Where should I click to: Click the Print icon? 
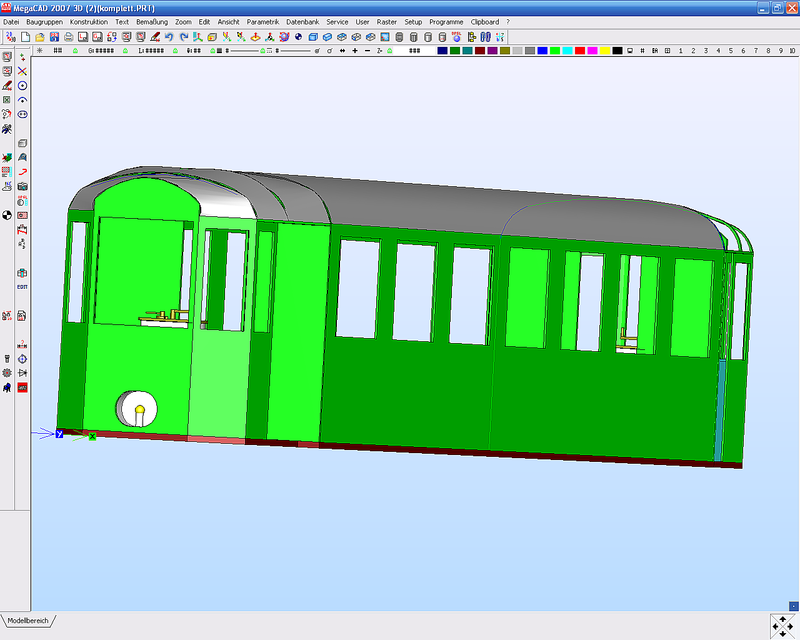pyautogui.click(x=68, y=37)
